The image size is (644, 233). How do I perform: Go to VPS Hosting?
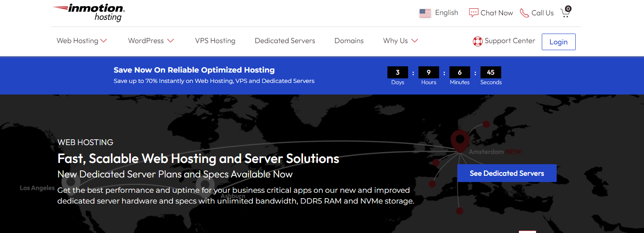click(215, 41)
